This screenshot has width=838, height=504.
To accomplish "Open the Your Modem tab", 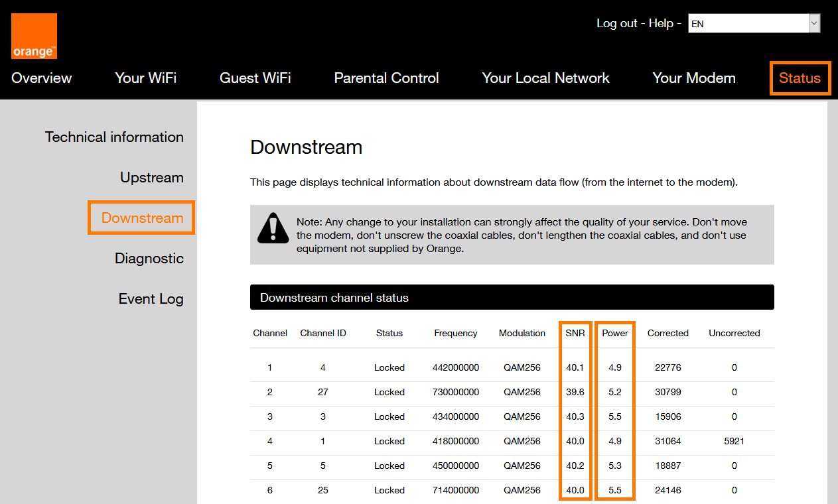I will [693, 78].
